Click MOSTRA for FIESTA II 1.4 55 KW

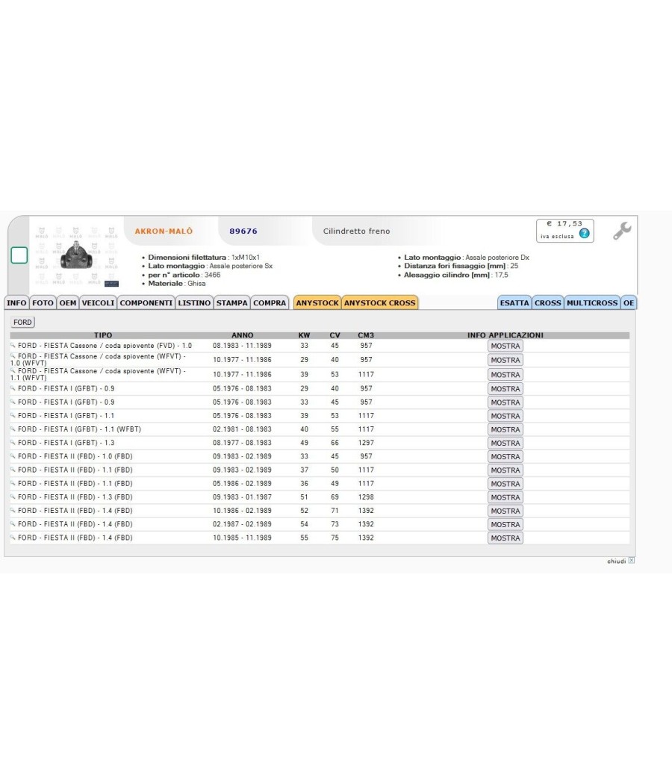point(505,538)
